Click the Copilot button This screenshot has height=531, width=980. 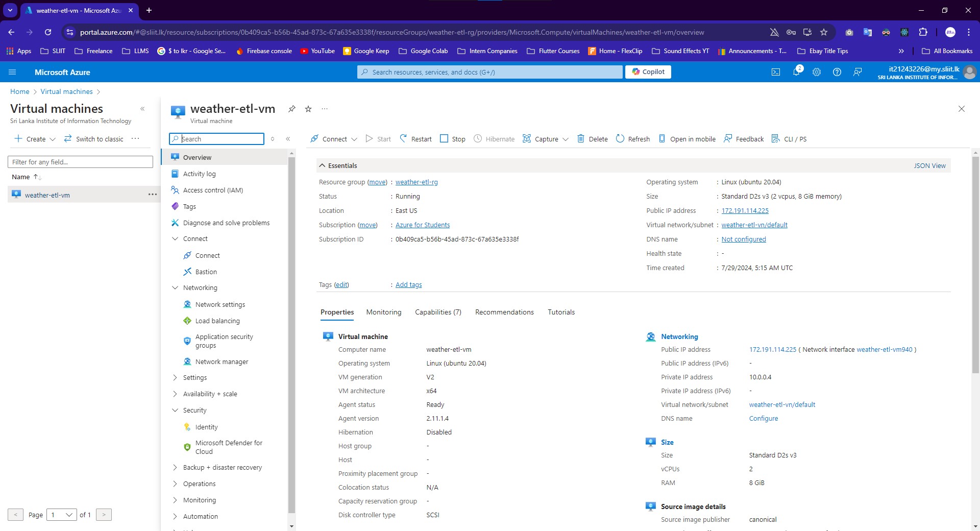tap(648, 72)
